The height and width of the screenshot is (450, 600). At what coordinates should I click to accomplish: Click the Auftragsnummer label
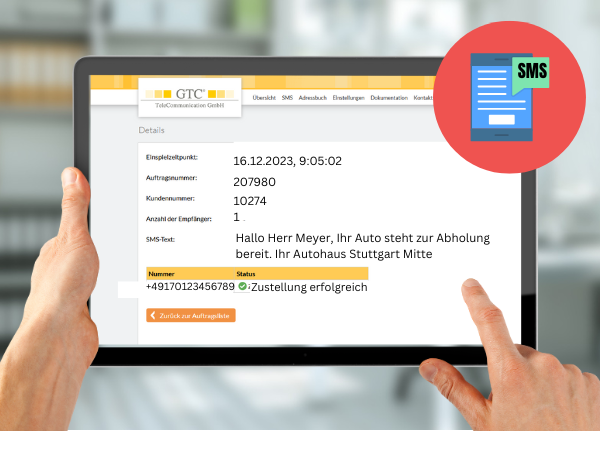[x=171, y=178]
